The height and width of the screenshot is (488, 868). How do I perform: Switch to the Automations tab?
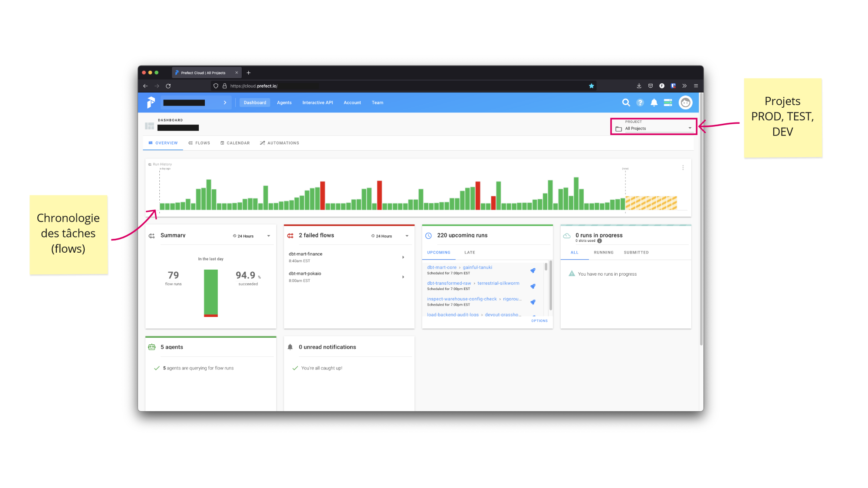coord(279,143)
